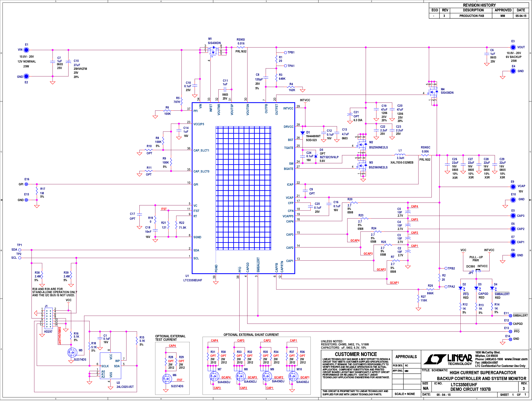Click the VOUT E3 output terminal
This screenshot has height=402, width=532.
point(513,47)
